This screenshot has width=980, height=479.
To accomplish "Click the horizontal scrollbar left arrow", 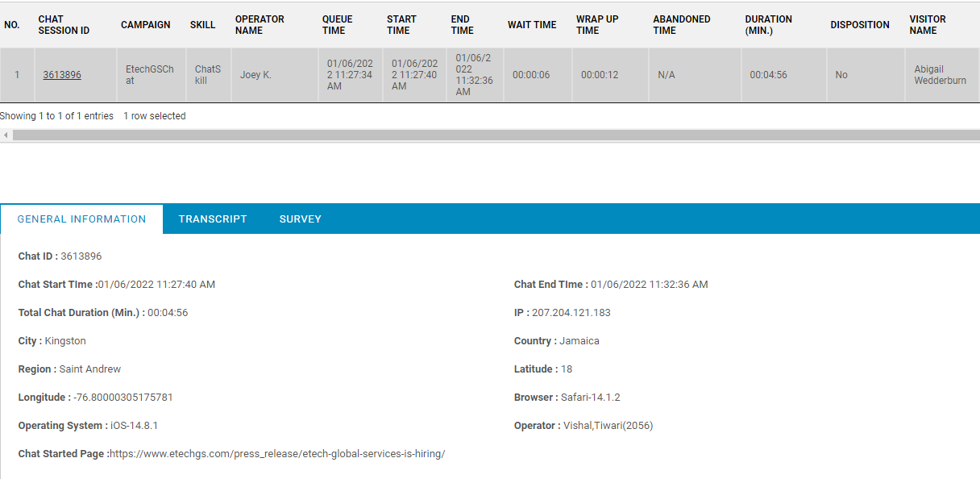I will tap(6, 135).
